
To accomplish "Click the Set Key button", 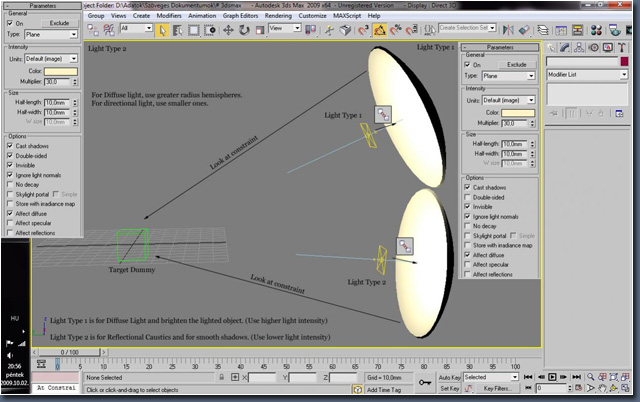I will click(x=450, y=389).
